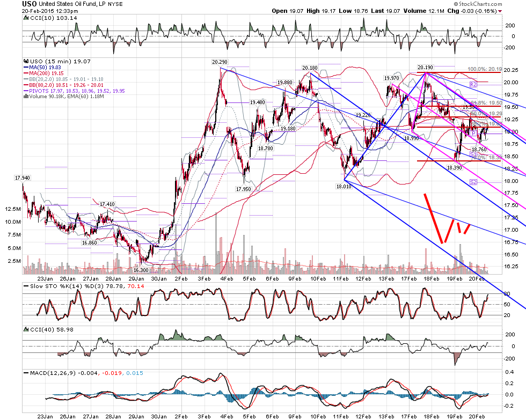Screen dimensions: 526x420
Task: Click the red MA(200) legend line swatch
Action: coord(26,73)
